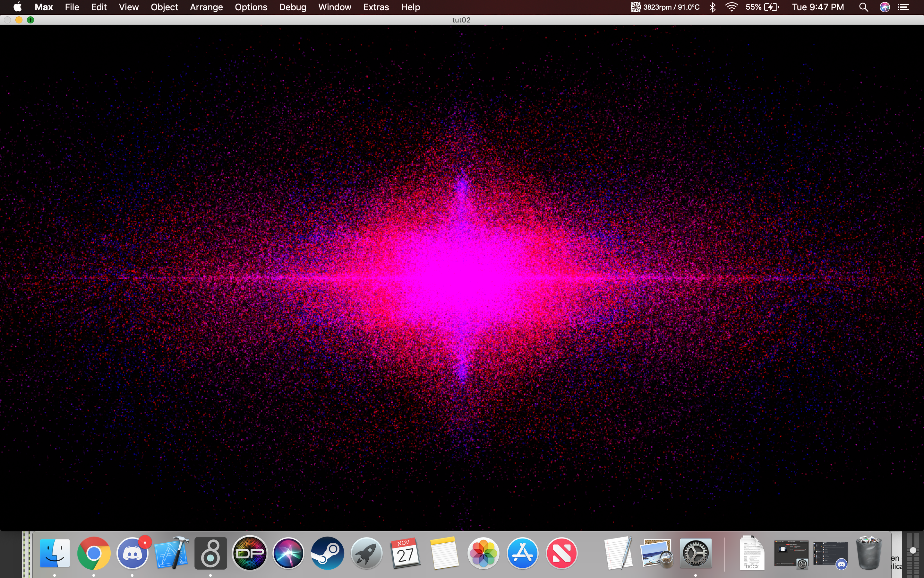Screen dimensions: 924x578
Task: Open the Debug menu
Action: pos(293,7)
